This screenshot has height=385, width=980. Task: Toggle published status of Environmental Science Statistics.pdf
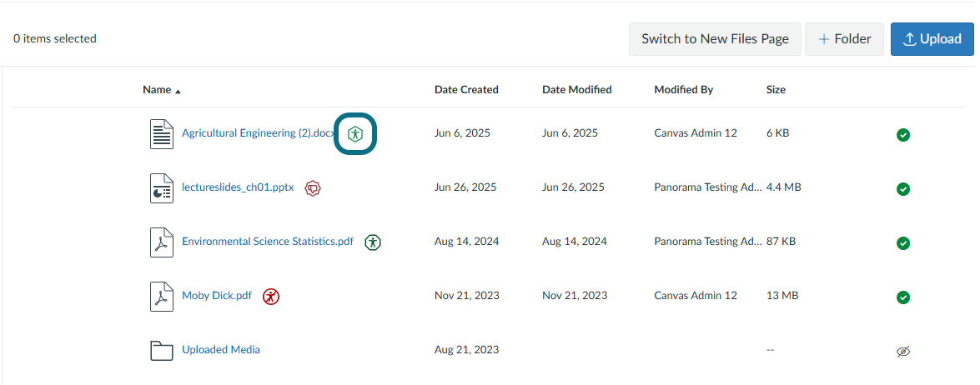pyautogui.click(x=902, y=242)
